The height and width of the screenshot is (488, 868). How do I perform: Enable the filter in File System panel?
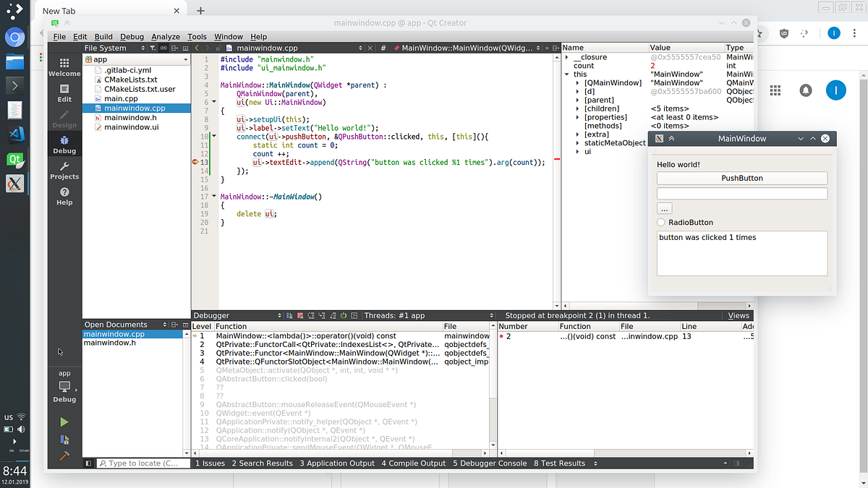tap(153, 48)
